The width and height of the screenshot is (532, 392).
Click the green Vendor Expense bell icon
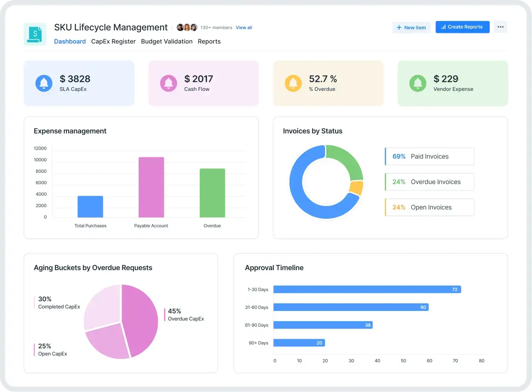(x=418, y=83)
